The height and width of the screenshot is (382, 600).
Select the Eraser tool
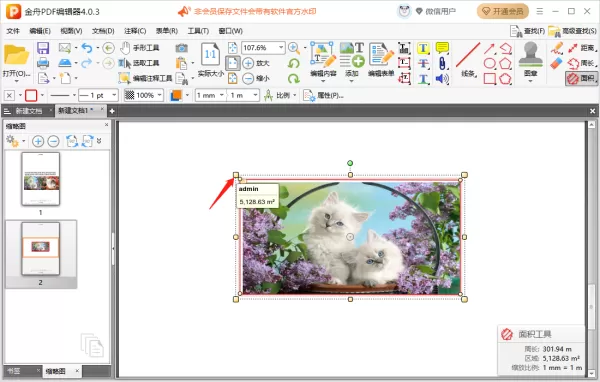tap(557, 63)
